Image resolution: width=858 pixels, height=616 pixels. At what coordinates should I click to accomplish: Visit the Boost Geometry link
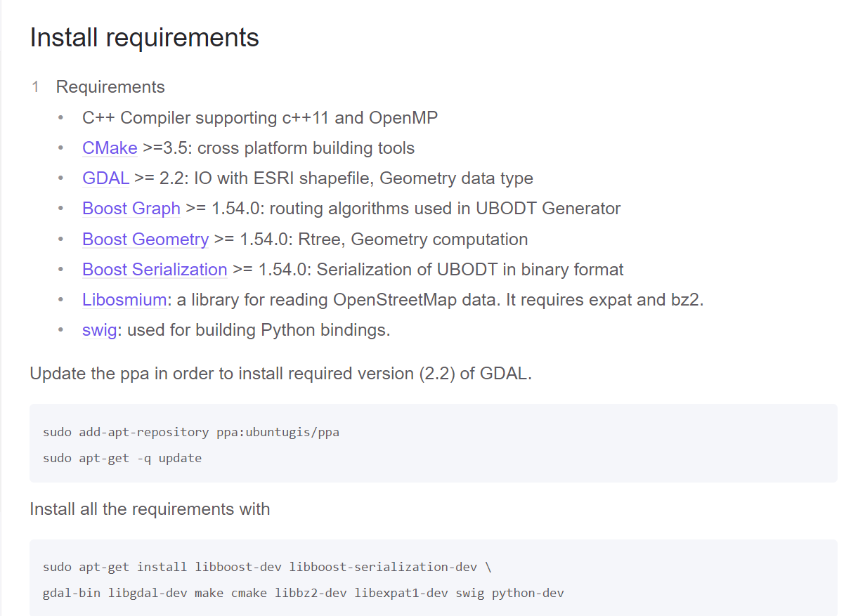click(x=145, y=239)
